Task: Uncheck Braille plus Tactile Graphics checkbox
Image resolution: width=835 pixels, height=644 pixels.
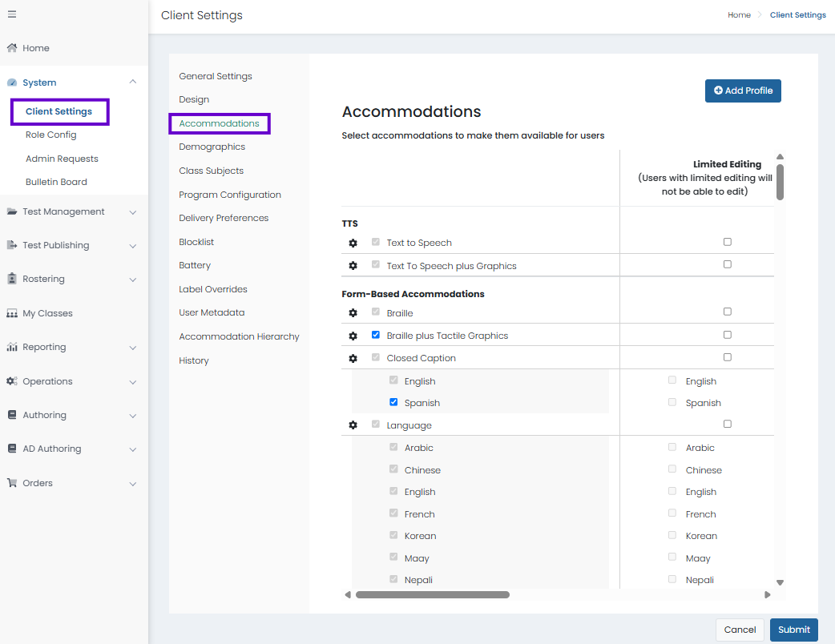Action: click(376, 335)
